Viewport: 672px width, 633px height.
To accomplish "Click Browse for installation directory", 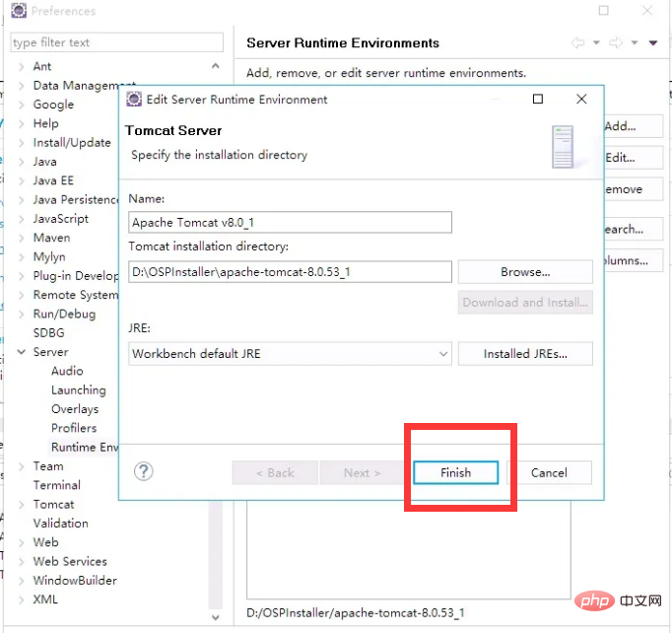I will 524,272.
